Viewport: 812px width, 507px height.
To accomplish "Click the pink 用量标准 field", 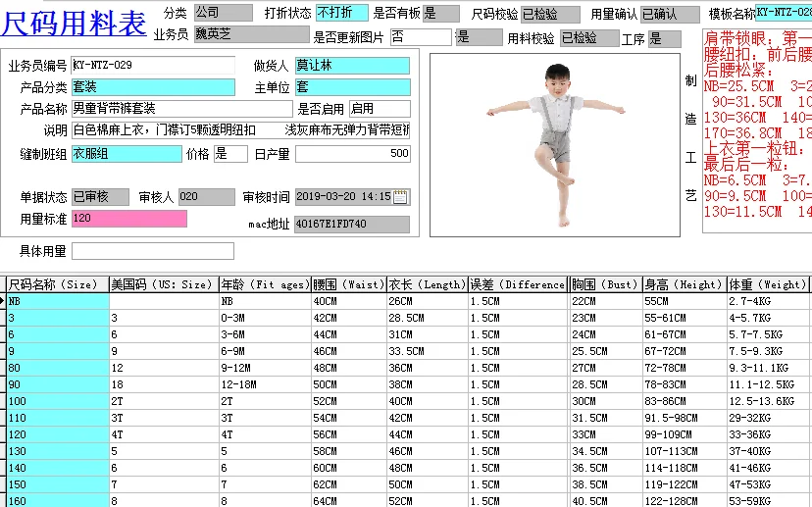I will click(x=128, y=219).
